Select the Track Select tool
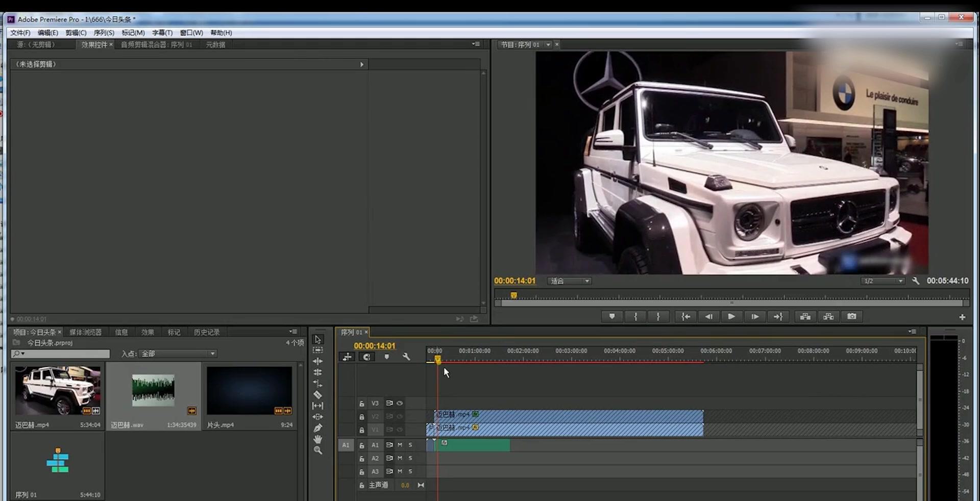The image size is (980, 501). coord(318,350)
